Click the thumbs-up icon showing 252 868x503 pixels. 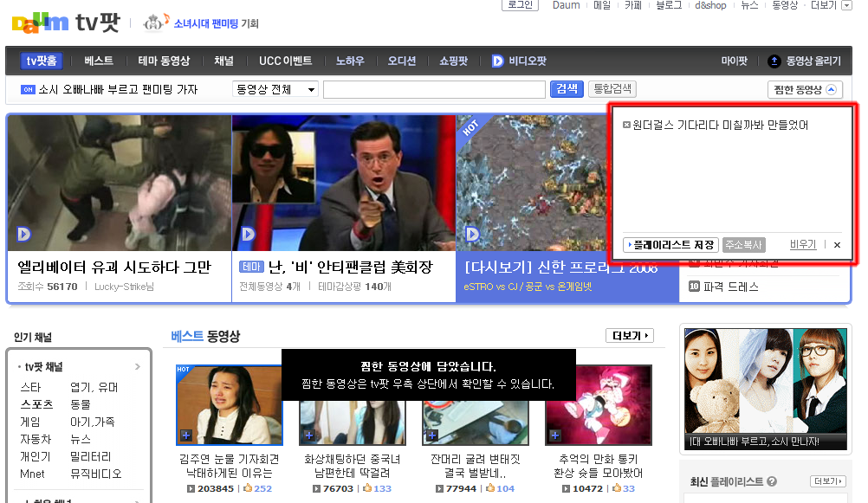pyautogui.click(x=248, y=488)
